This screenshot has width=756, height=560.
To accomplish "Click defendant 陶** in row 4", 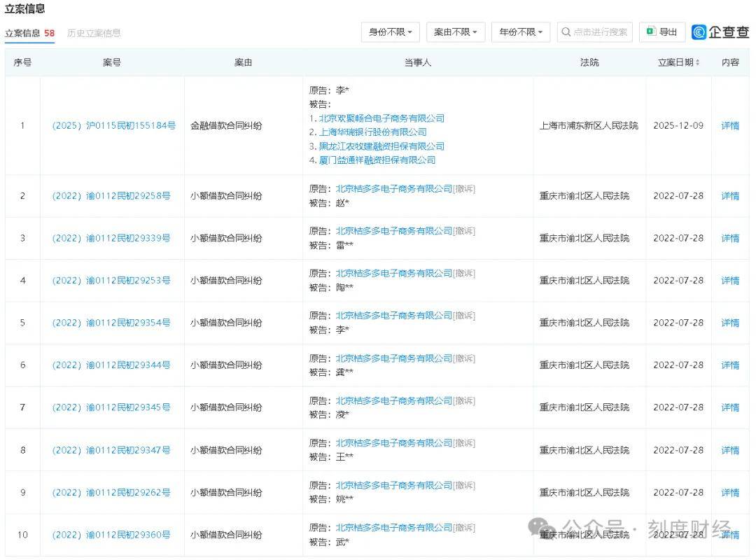I will click(x=344, y=288).
